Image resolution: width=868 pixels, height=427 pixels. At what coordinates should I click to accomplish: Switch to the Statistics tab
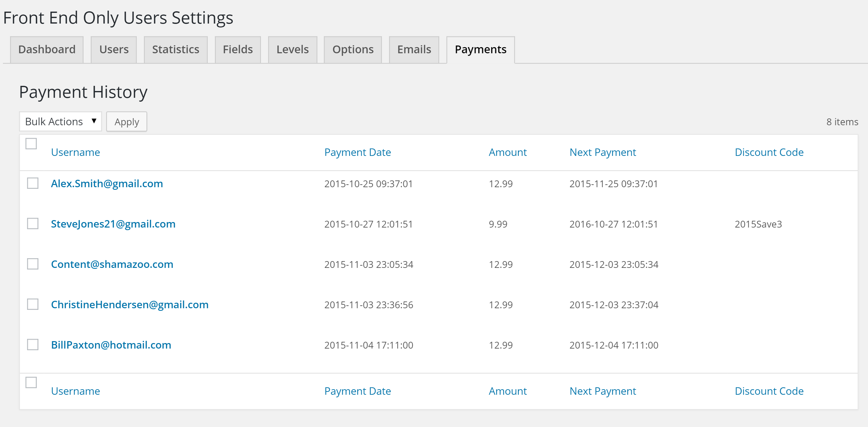tap(175, 49)
